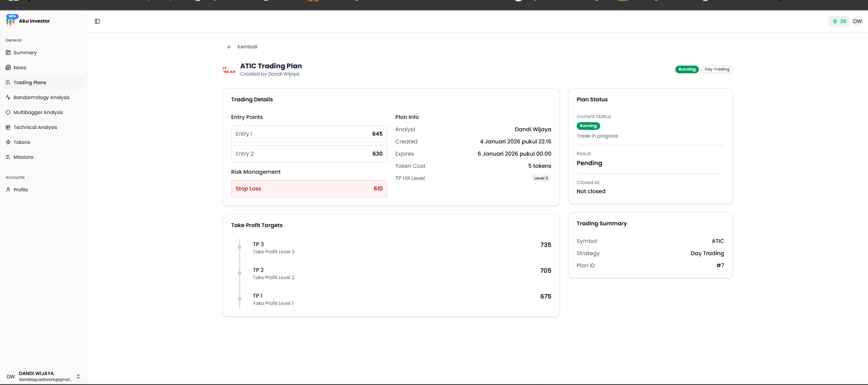The image size is (868, 385).
Task: Click the Closed At value 'Not closed'
Action: coord(591,191)
